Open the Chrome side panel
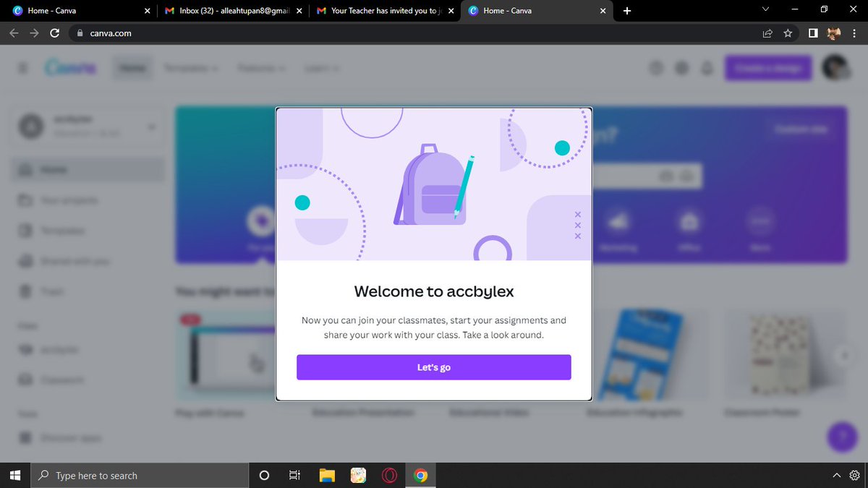This screenshot has width=868, height=488. coord(813,33)
